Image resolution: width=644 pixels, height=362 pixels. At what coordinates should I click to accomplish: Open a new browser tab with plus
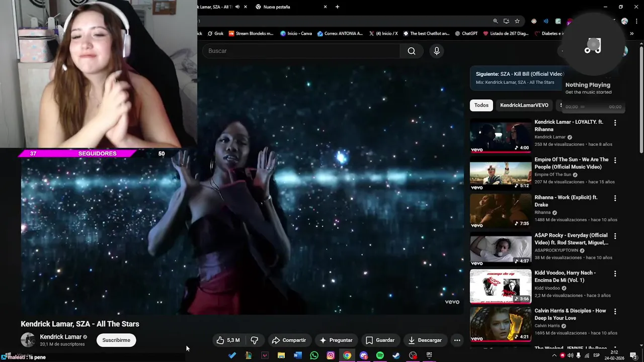(x=337, y=7)
